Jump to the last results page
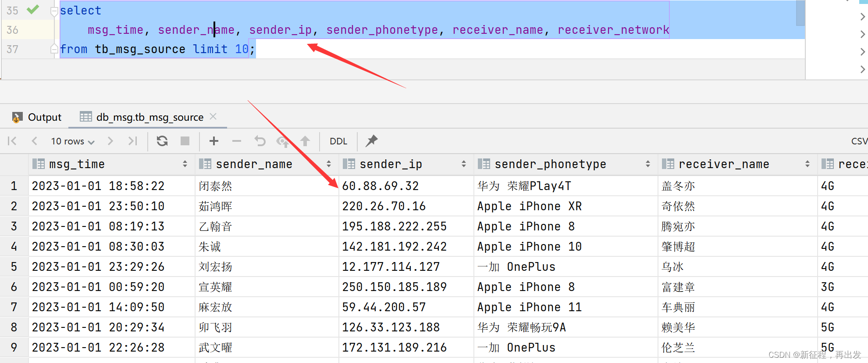Screen dimensions: 868x363 click(132, 141)
